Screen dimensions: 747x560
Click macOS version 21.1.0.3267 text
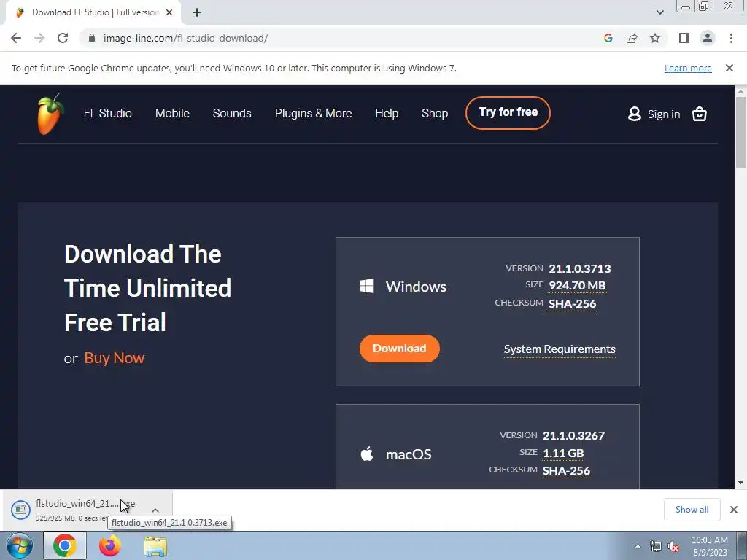[573, 436]
